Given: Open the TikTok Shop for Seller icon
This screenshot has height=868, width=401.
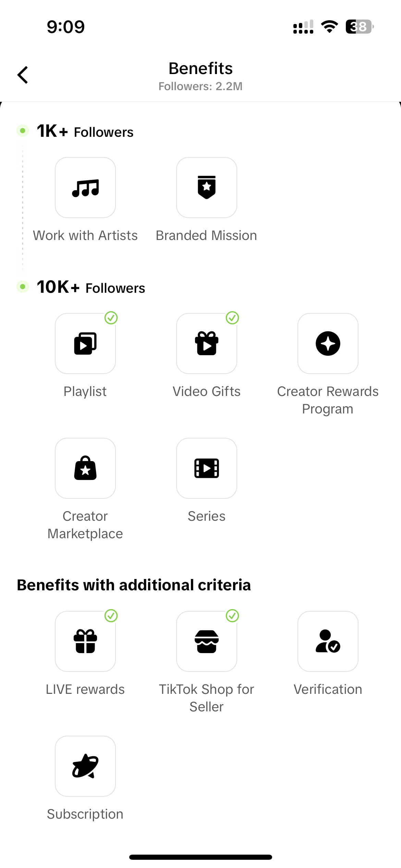Looking at the screenshot, I should coord(207,641).
